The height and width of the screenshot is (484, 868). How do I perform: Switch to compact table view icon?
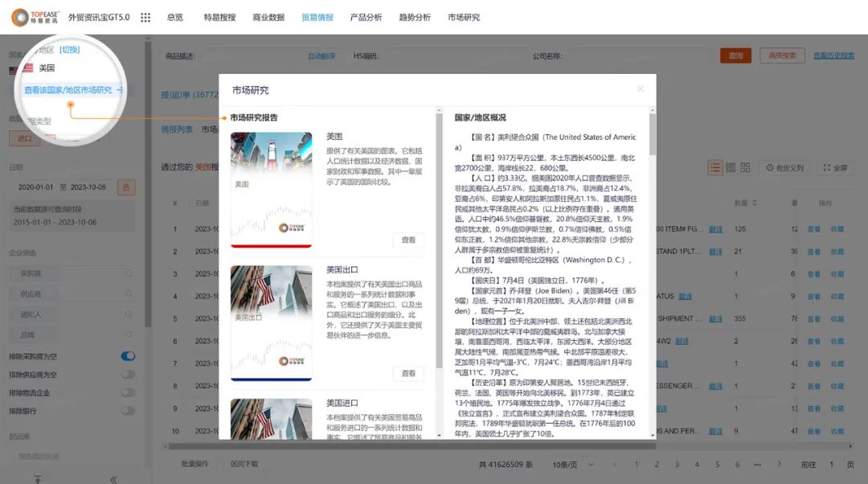tap(731, 167)
